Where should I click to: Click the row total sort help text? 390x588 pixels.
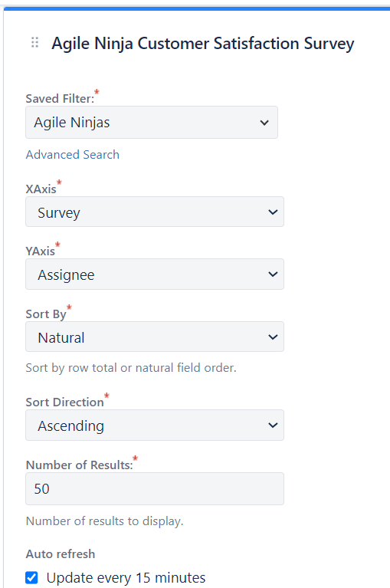click(131, 368)
